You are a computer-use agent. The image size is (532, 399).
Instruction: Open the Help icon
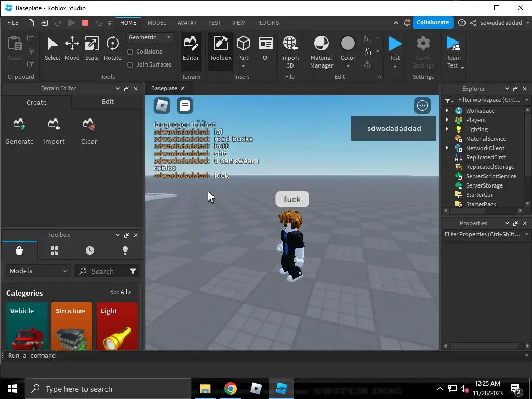pyautogui.click(x=461, y=23)
